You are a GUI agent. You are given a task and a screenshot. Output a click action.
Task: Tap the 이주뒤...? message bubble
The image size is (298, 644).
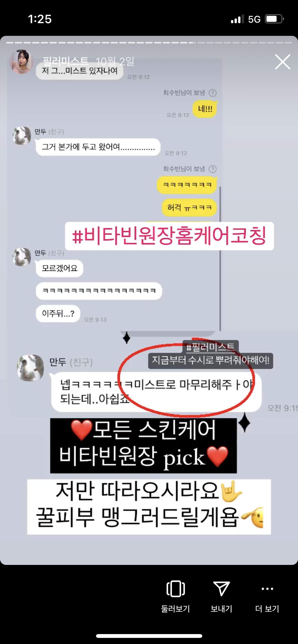coord(58,314)
